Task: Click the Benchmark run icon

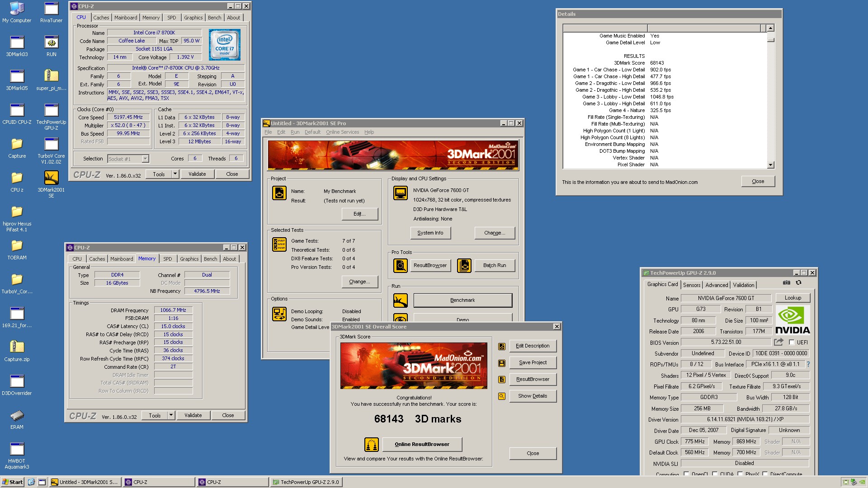Action: 401,300
